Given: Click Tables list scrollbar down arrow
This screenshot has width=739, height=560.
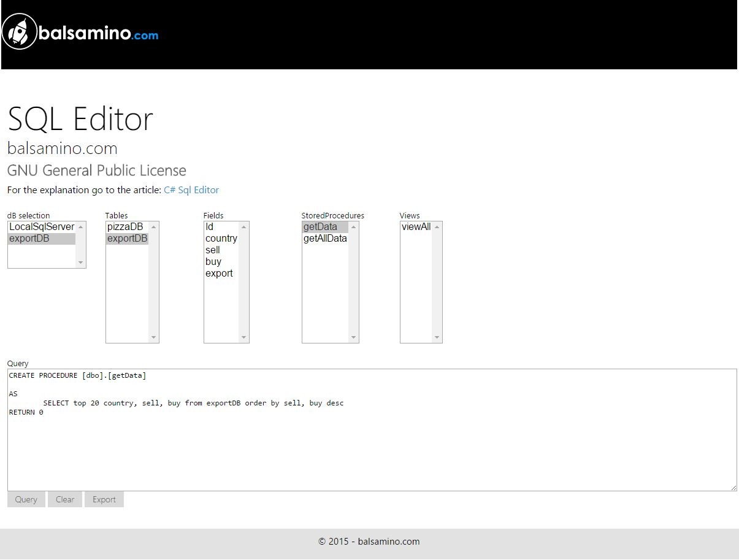Looking at the screenshot, I should click(x=153, y=337).
